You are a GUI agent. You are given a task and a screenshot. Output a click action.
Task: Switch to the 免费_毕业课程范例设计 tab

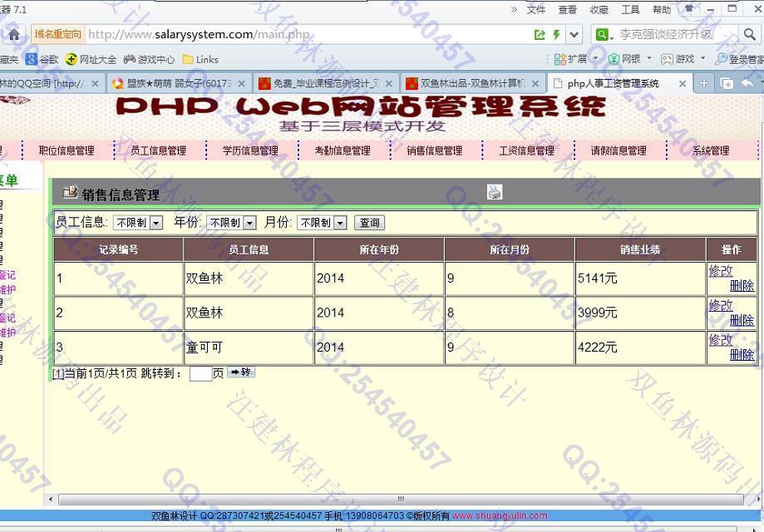[325, 83]
